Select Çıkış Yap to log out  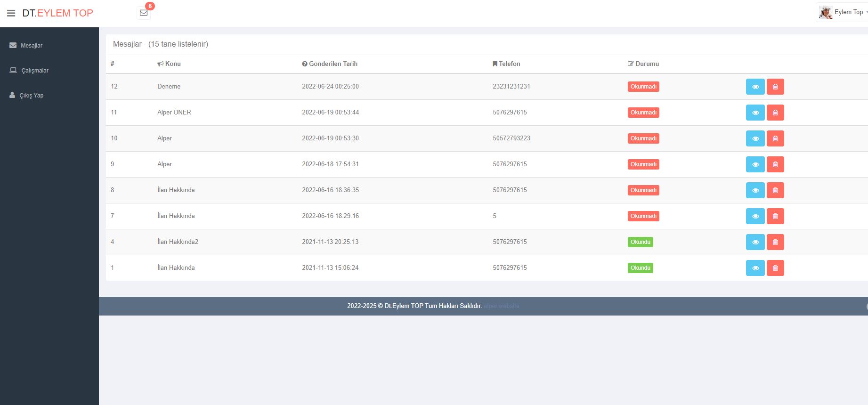click(31, 96)
